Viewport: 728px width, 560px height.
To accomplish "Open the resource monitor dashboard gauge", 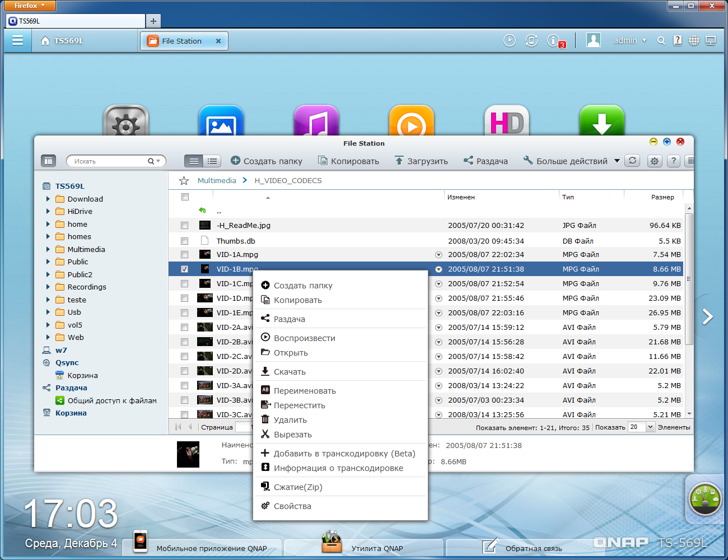I will click(704, 498).
